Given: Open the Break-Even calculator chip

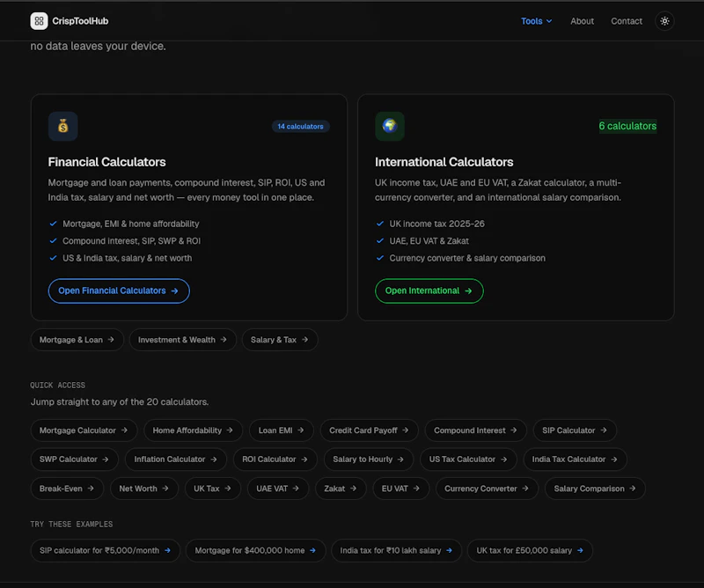Looking at the screenshot, I should pos(67,489).
